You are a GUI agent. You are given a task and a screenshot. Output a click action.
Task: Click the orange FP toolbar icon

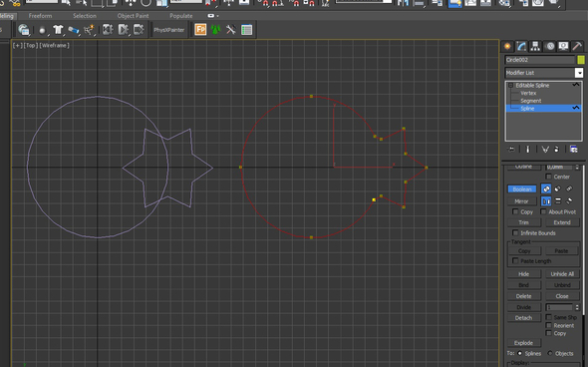pyautogui.click(x=200, y=30)
